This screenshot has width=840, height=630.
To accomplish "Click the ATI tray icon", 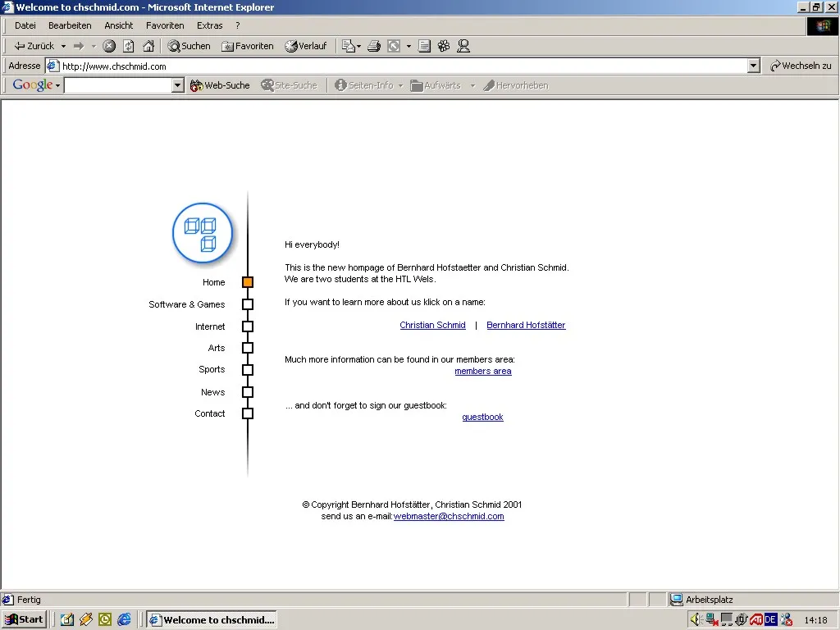I will tap(756, 620).
